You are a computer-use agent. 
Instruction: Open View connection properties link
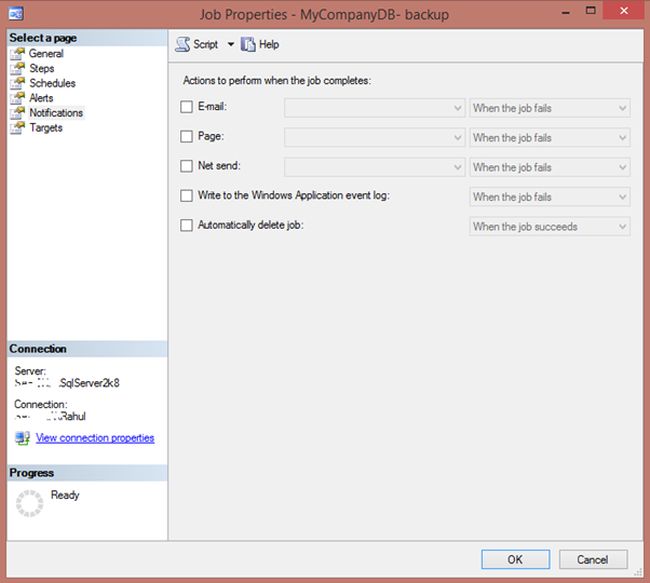click(x=95, y=438)
